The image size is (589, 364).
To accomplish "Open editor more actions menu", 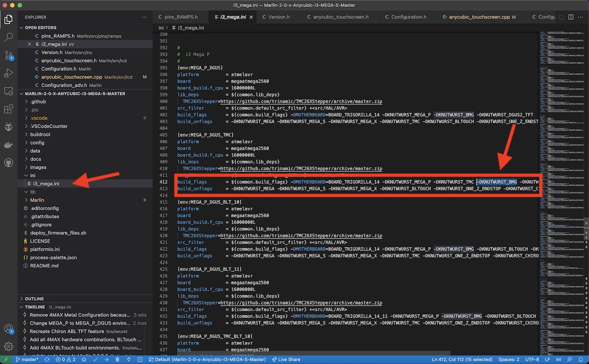I will tap(581, 17).
